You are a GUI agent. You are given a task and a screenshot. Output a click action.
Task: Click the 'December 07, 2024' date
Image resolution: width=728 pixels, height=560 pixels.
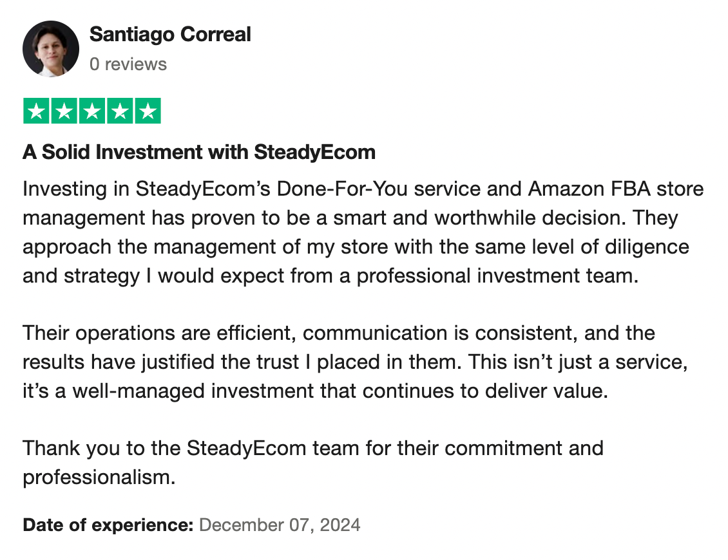pyautogui.click(x=280, y=525)
